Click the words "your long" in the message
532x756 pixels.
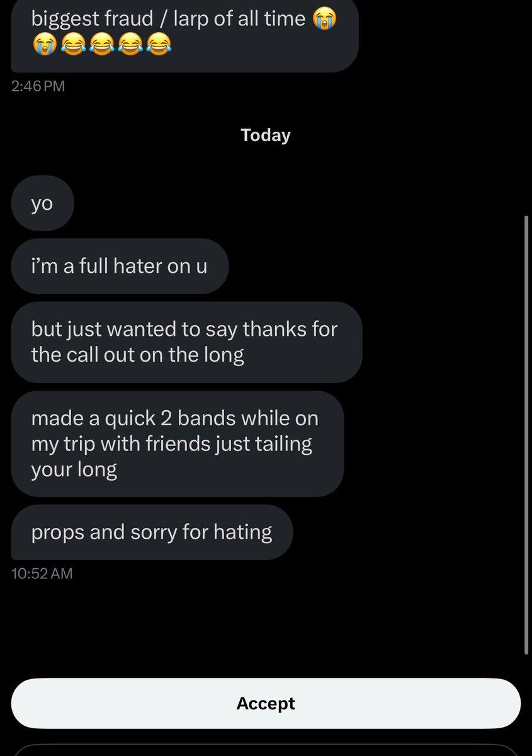[74, 470]
